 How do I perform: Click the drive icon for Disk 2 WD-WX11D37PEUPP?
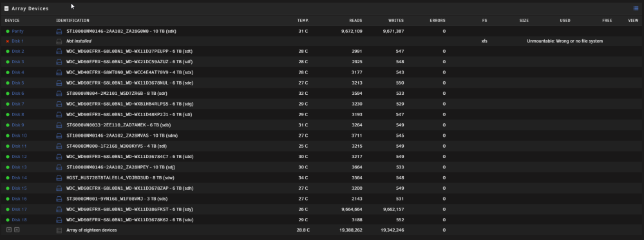click(x=59, y=52)
